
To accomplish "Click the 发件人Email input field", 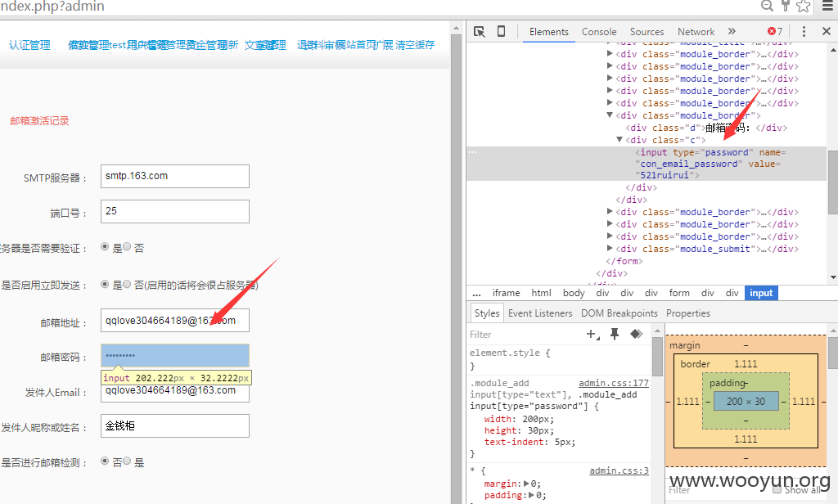I will tap(175, 393).
